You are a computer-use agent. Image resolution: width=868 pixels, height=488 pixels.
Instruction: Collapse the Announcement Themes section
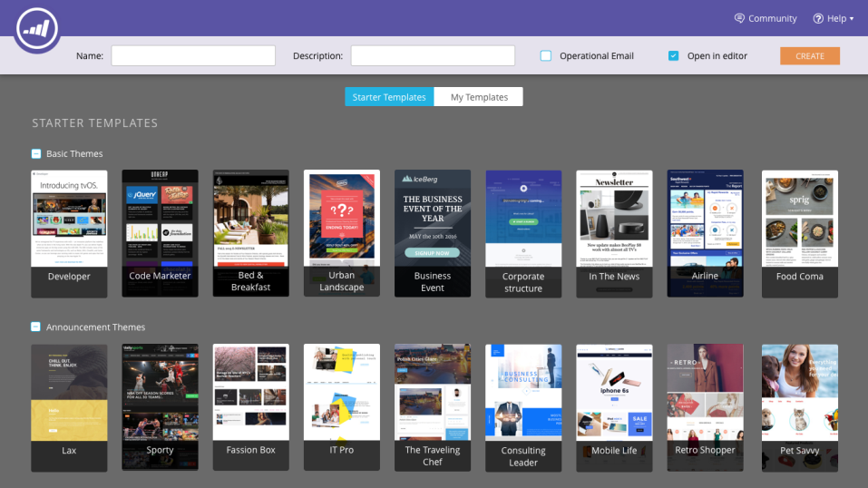(36, 327)
